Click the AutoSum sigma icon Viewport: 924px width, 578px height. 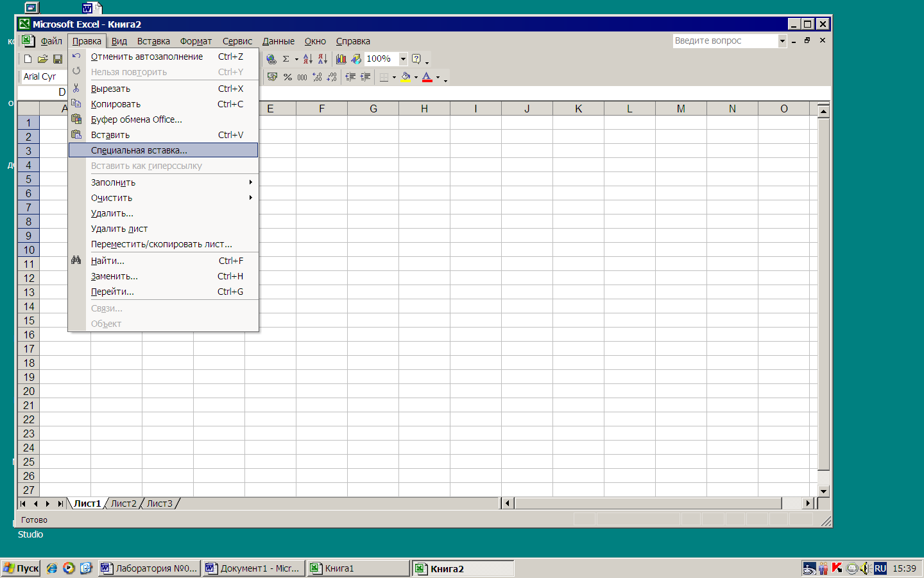click(x=286, y=59)
